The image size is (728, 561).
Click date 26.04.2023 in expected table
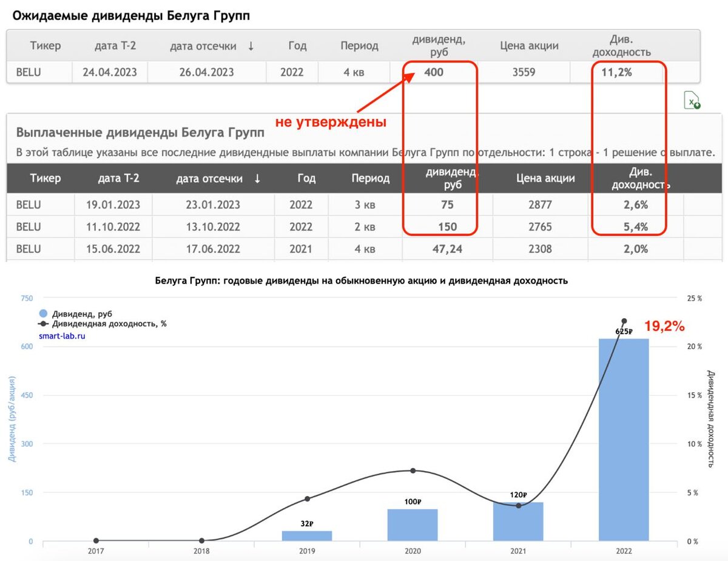click(206, 72)
